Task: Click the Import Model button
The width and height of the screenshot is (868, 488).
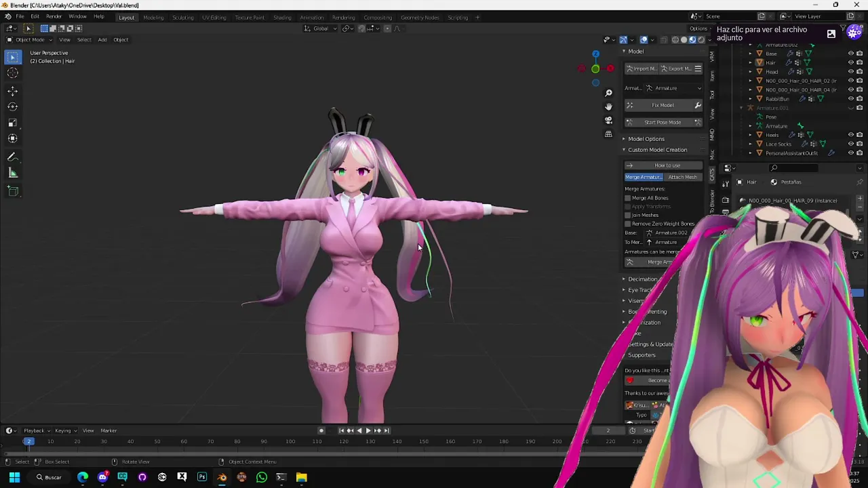Action: coord(642,68)
